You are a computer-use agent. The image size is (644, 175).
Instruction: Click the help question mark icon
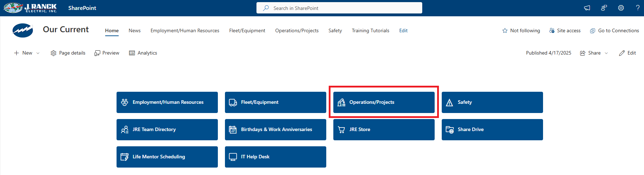tap(638, 8)
